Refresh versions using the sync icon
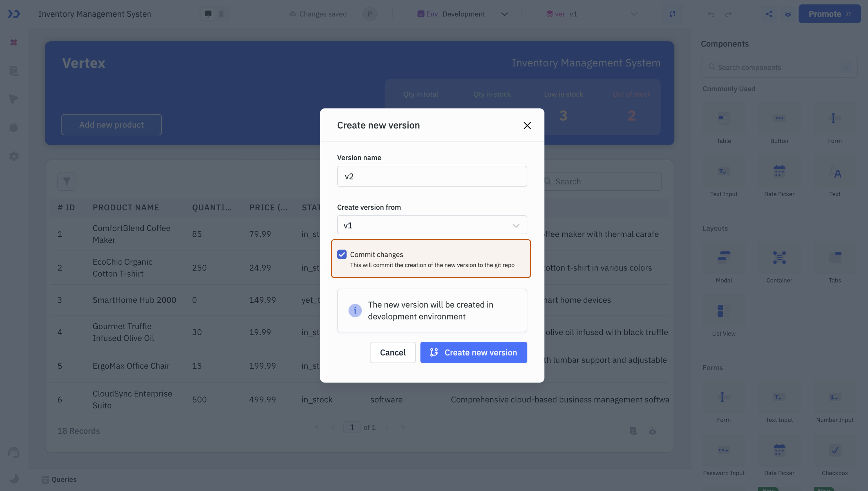868x491 pixels. 672,14
